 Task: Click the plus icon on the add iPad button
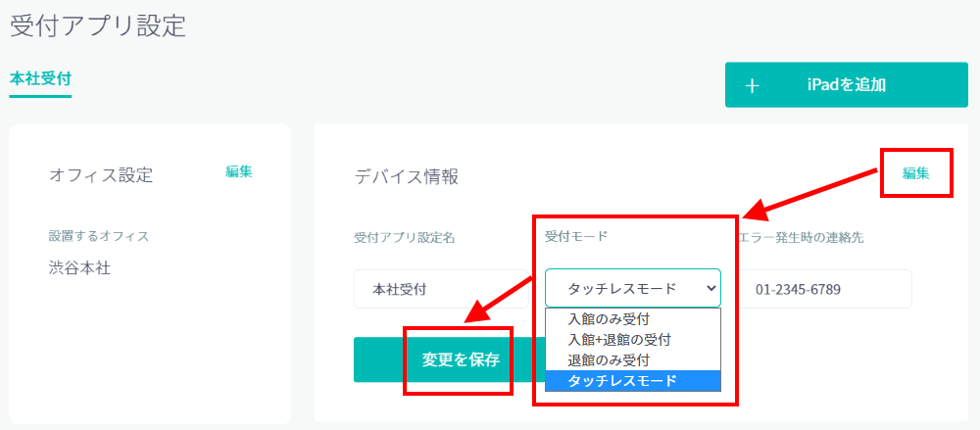(753, 85)
